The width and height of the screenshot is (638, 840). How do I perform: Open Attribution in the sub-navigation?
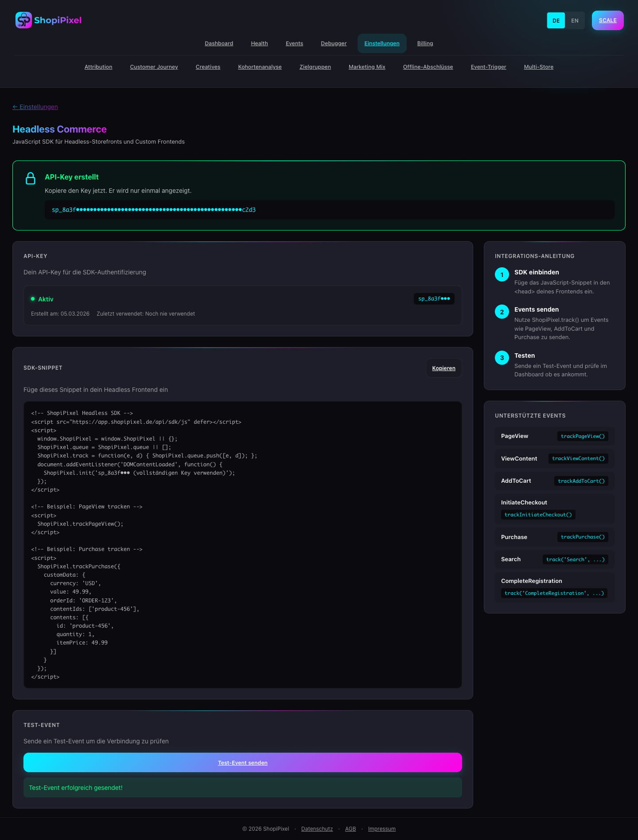pos(98,67)
